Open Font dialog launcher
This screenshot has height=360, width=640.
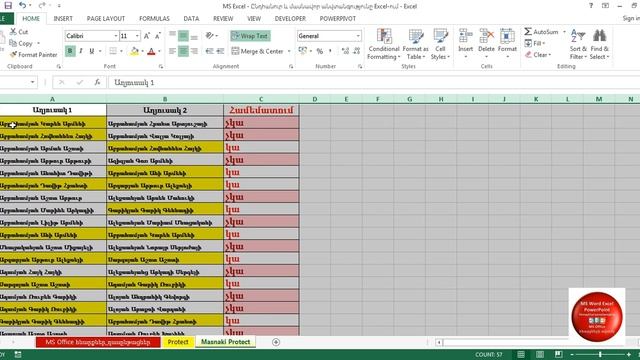[161, 67]
